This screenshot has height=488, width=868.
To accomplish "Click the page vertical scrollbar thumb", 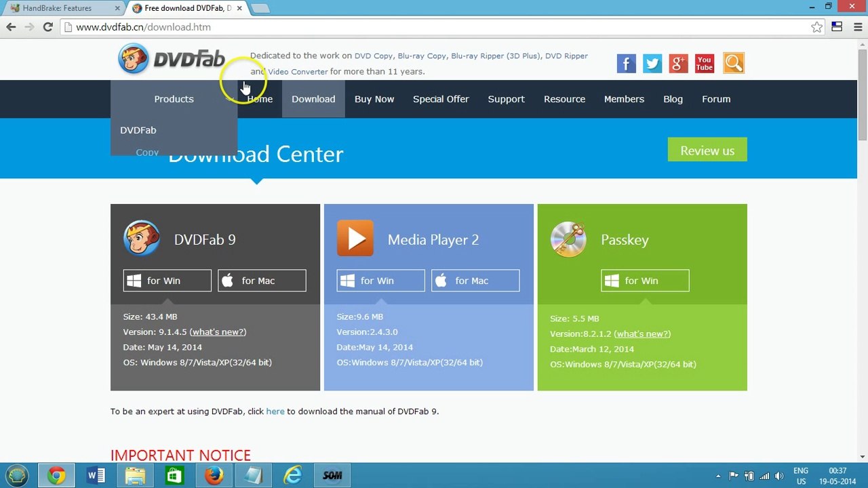I will (x=862, y=95).
